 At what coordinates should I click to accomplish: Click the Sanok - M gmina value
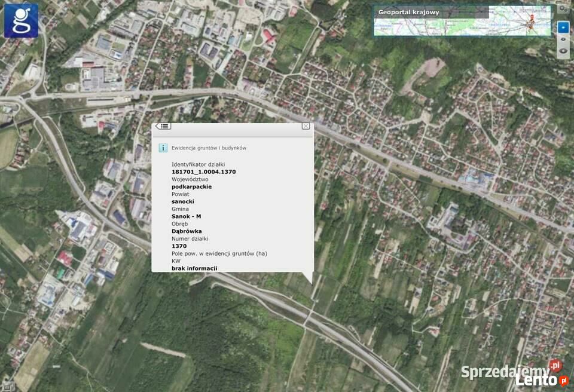click(x=186, y=216)
